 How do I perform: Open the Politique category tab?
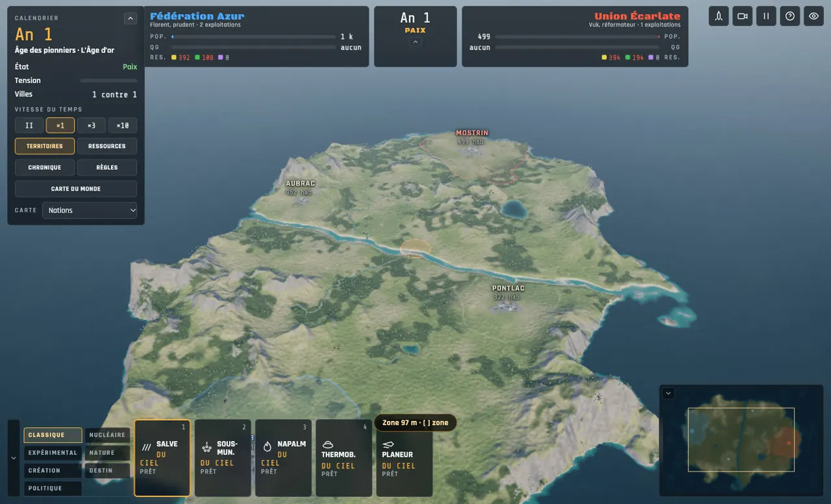[x=53, y=488]
